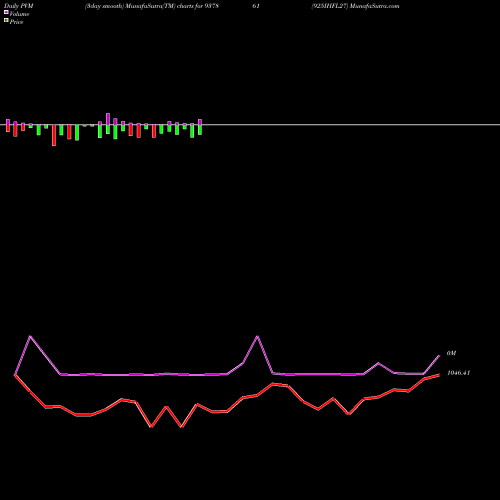
Task: Click the 3day smooth MunafaSutra charts title
Action: tap(152, 6)
